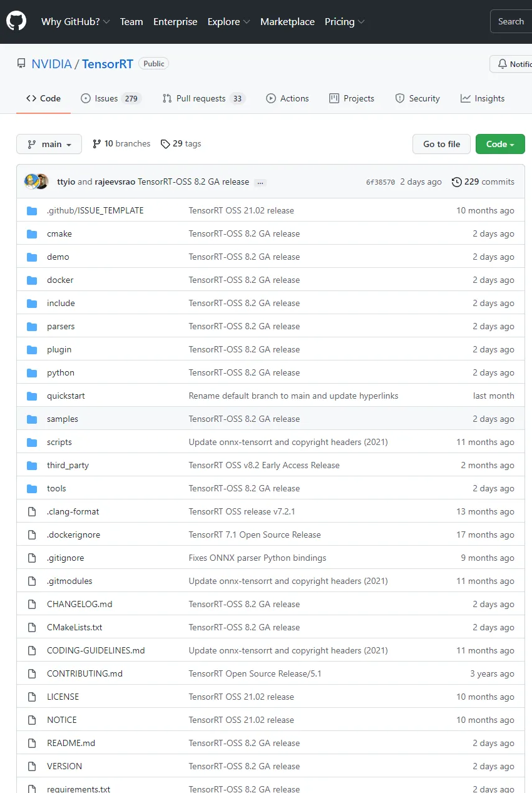
Task: Click the Team link in header
Action: 131,21
